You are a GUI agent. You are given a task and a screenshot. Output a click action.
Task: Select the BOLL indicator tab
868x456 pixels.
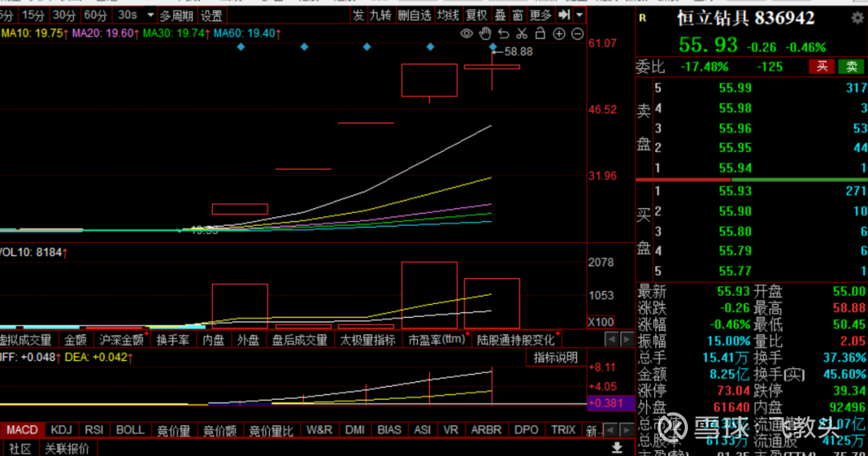130,430
